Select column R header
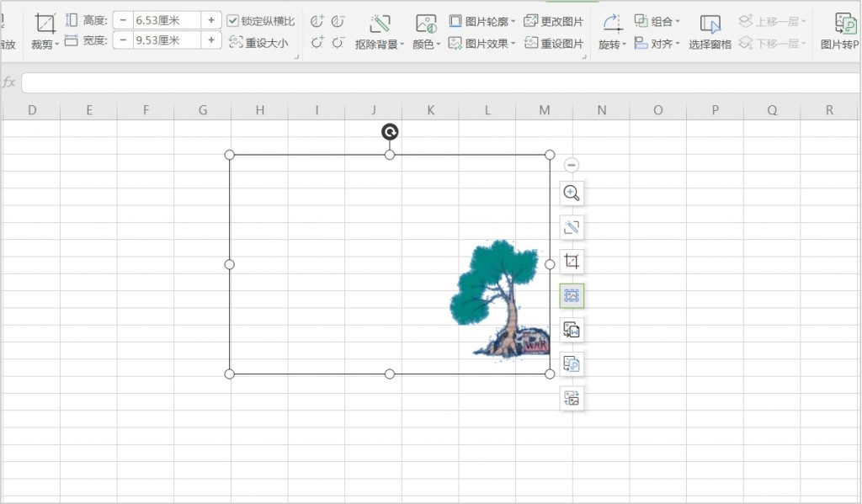Image resolution: width=862 pixels, height=504 pixels. pyautogui.click(x=829, y=110)
